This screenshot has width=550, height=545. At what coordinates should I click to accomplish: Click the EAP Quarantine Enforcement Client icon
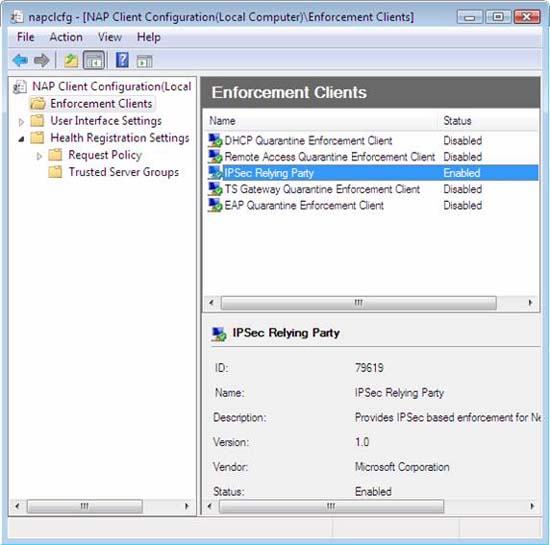click(215, 205)
